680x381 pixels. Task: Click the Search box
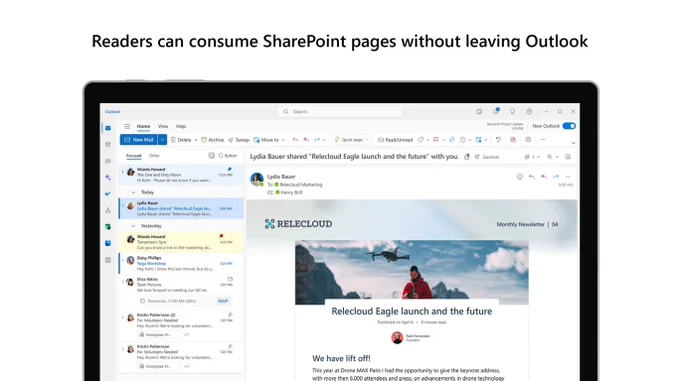[x=340, y=111]
